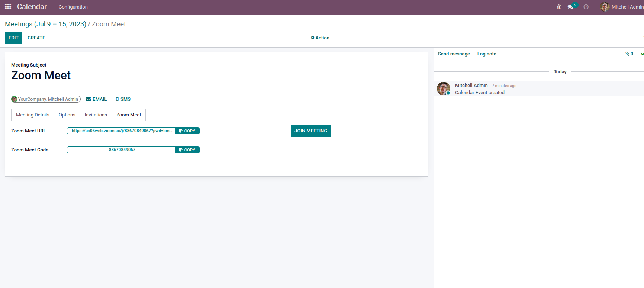Click Mitchell Admin avatar in chatter message
The width and height of the screenshot is (644, 288).
click(444, 89)
